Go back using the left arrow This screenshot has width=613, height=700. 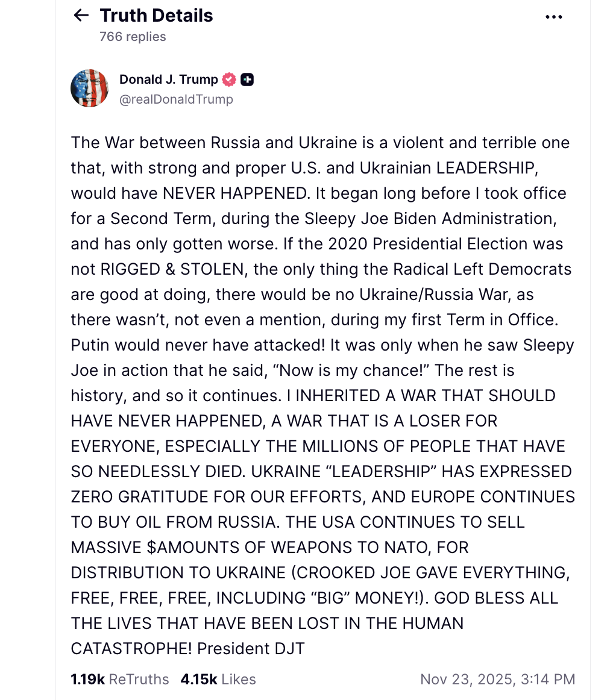coord(81,16)
